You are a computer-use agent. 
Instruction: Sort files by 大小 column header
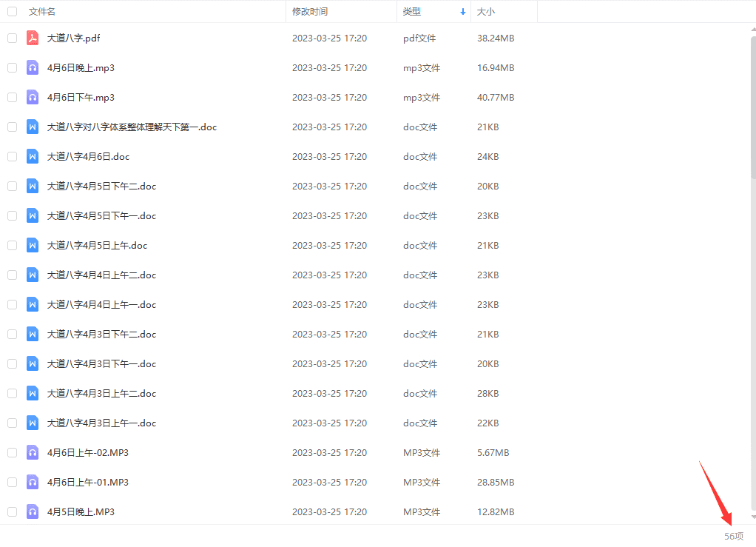[486, 12]
